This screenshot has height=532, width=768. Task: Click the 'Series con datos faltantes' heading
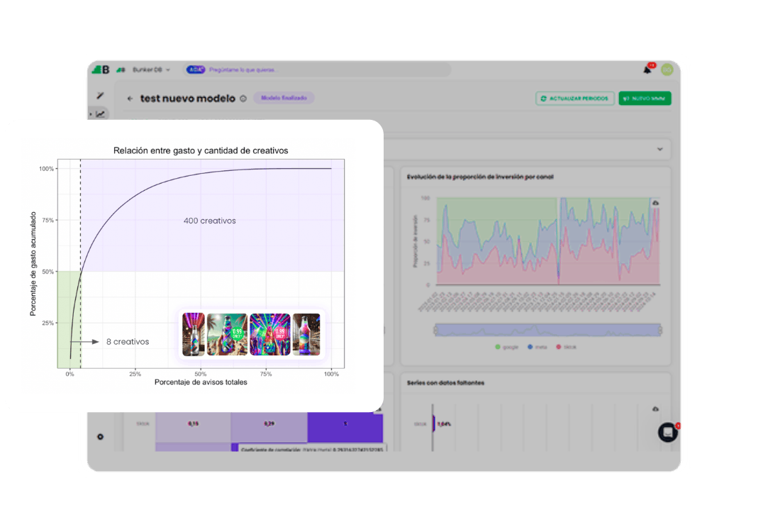[445, 383]
